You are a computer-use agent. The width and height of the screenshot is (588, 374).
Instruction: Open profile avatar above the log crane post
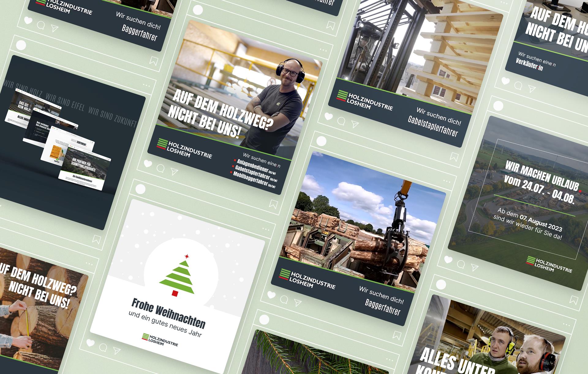click(321, 141)
